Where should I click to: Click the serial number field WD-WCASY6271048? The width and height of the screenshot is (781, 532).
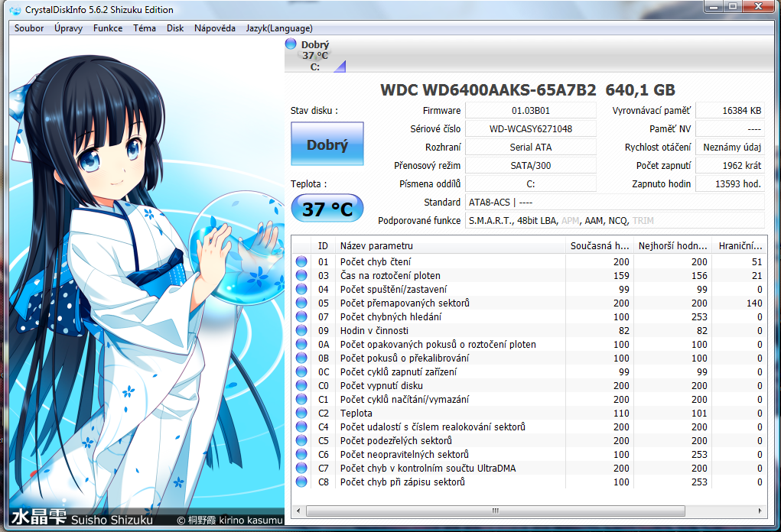(530, 129)
